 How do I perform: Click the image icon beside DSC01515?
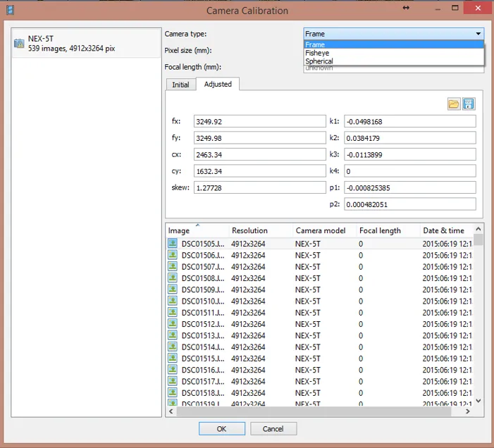click(x=173, y=358)
